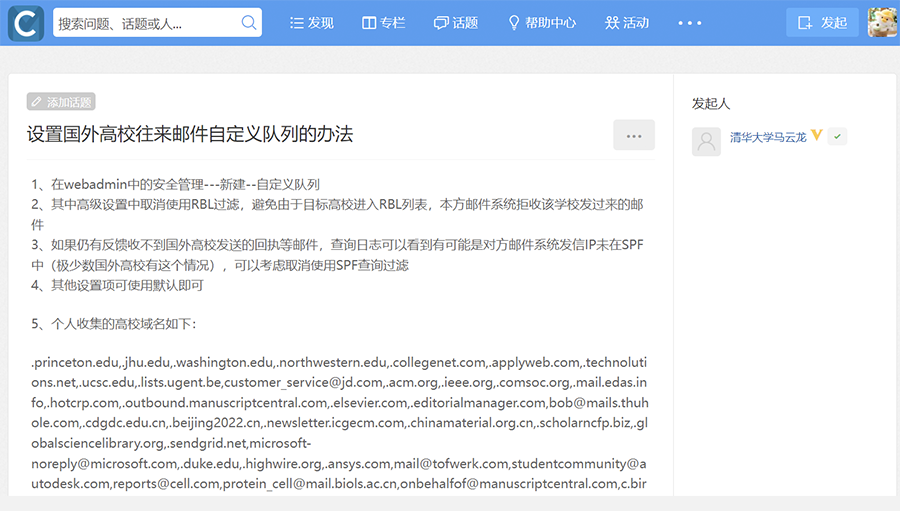Open the user avatar in top bar
Screen dimensions: 900x511
[882, 22]
